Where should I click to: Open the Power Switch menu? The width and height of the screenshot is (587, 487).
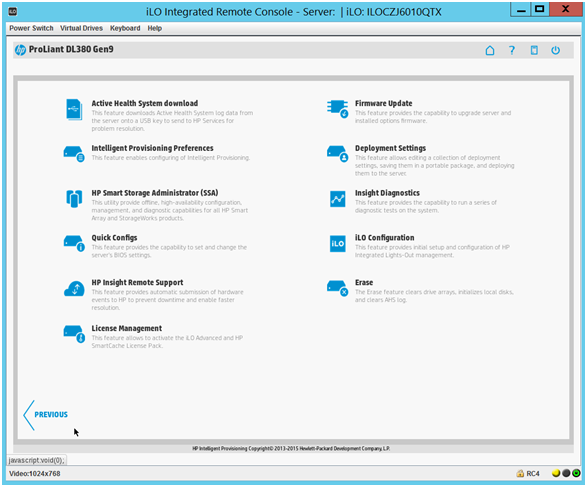point(31,28)
